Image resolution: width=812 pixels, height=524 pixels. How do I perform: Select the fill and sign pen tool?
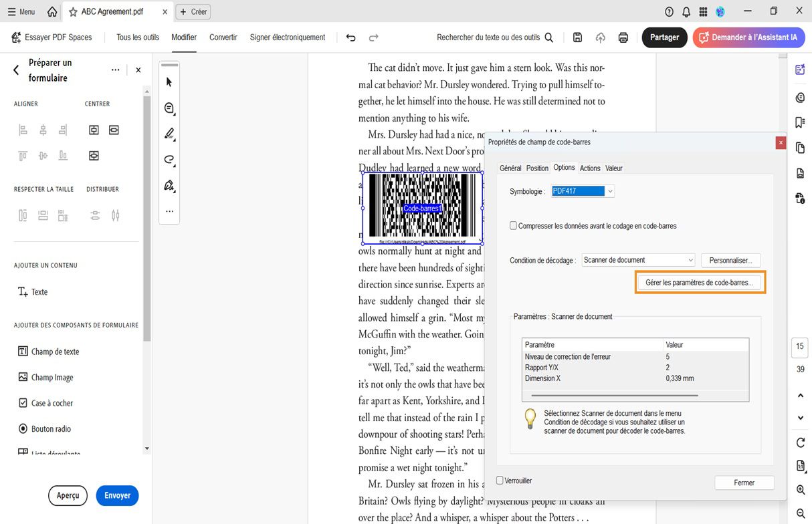(x=169, y=185)
